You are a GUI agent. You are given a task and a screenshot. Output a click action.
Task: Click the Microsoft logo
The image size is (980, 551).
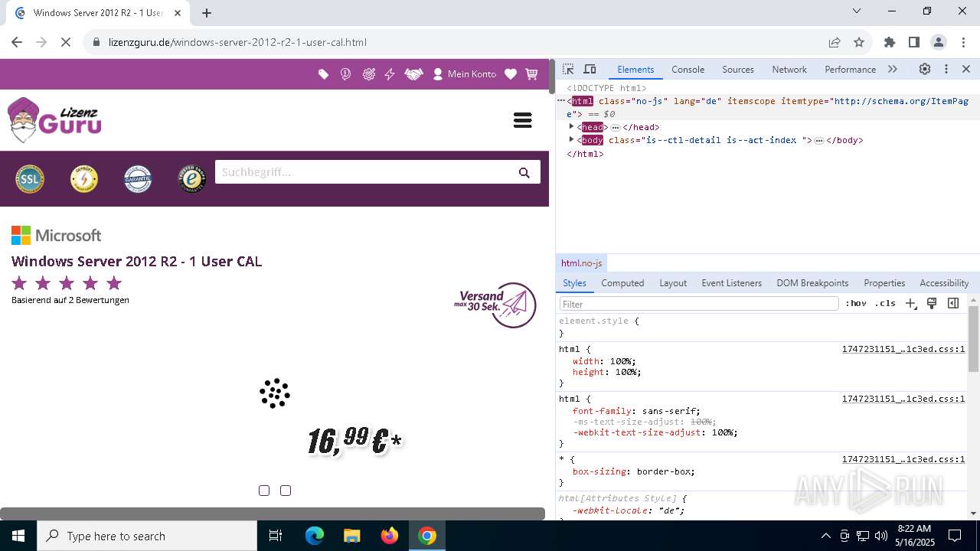pos(57,235)
